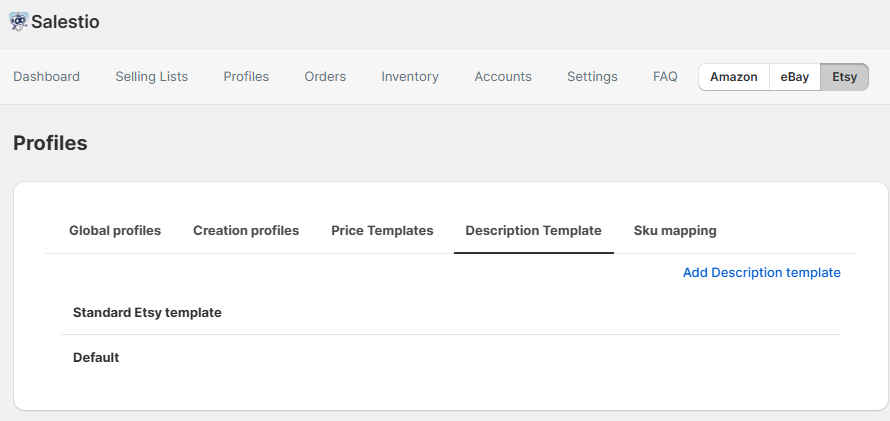
Task: Select Profiles in the top navigation
Action: coord(246,76)
